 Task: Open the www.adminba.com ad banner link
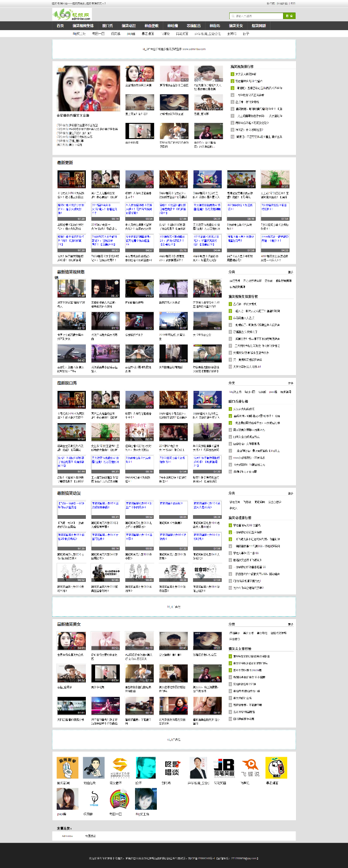tap(194, 49)
